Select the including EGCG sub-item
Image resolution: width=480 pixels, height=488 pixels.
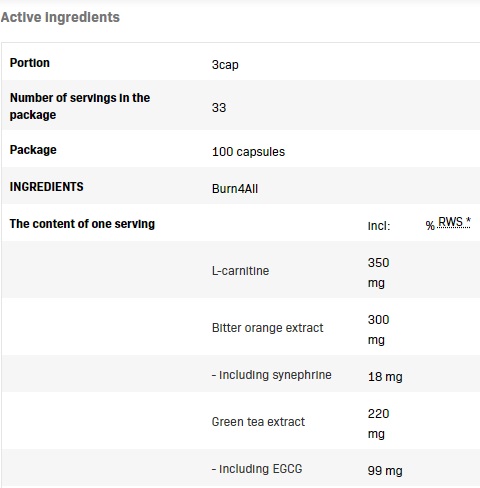point(257,469)
